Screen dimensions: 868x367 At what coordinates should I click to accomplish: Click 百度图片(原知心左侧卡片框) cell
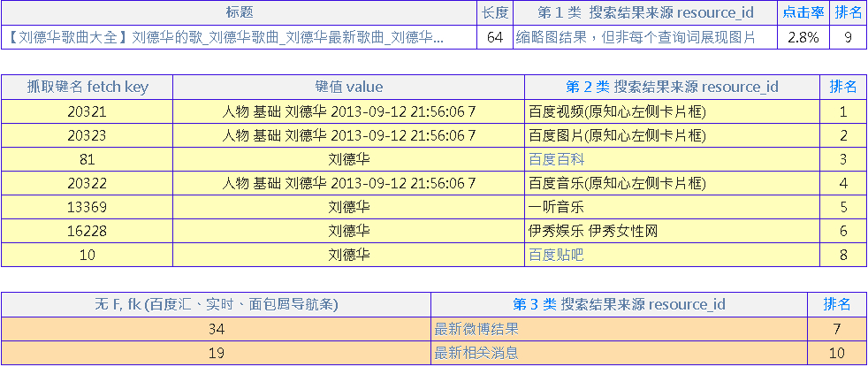pos(672,135)
